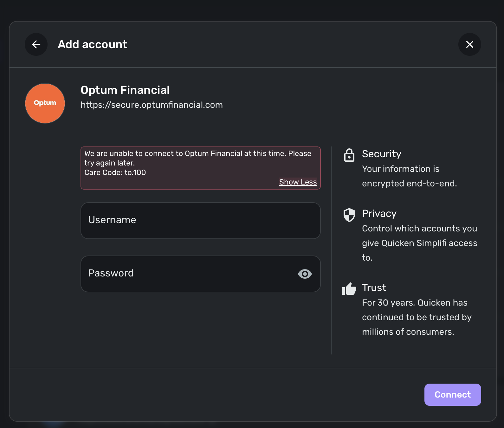Click the Privacy shield icon
The height and width of the screenshot is (428, 504).
349,215
